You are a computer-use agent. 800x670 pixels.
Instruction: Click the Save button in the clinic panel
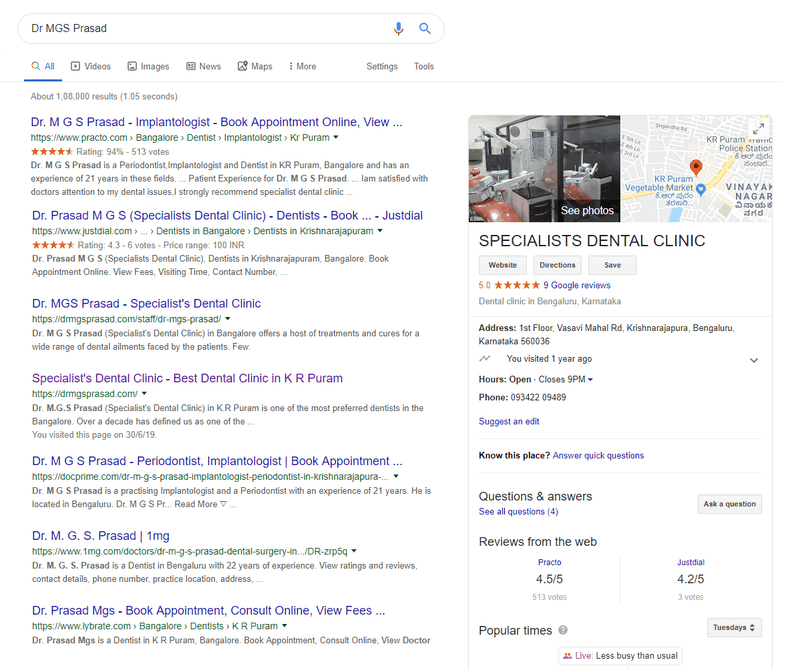tap(612, 265)
